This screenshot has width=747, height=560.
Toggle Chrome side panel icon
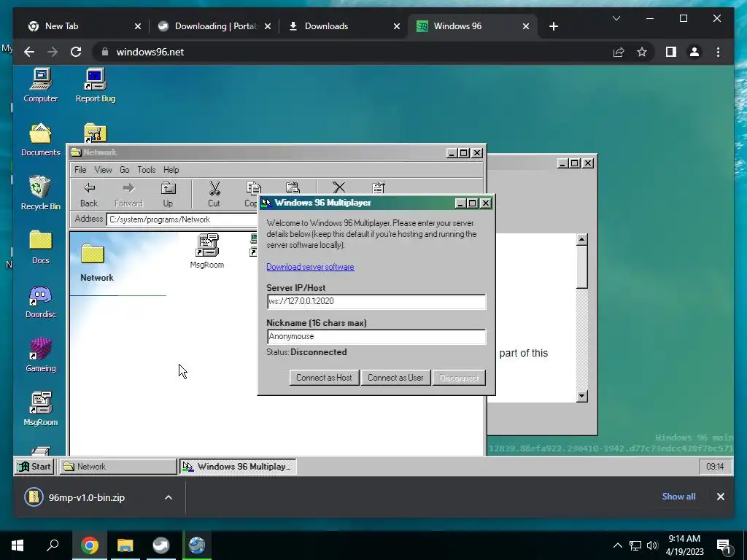[671, 52]
